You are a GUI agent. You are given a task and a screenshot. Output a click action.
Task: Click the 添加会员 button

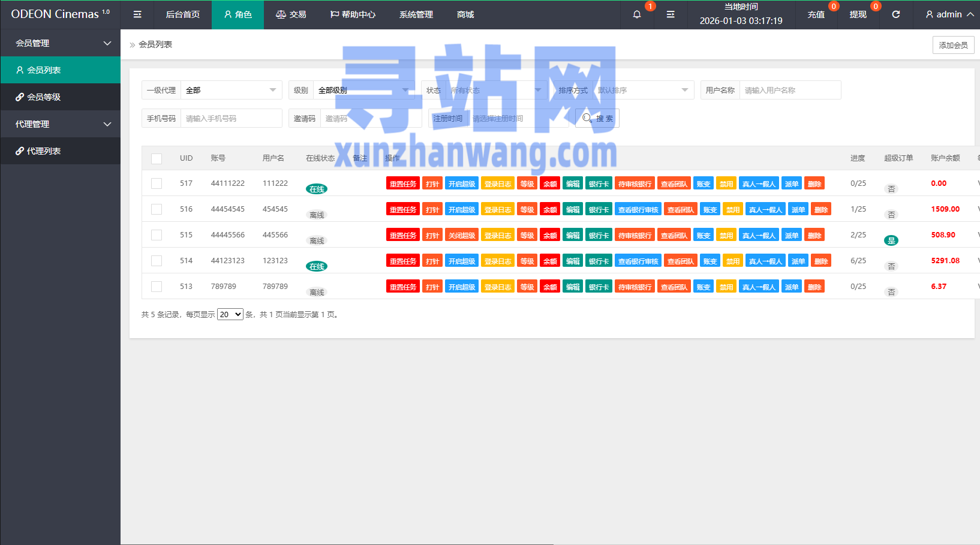point(953,45)
